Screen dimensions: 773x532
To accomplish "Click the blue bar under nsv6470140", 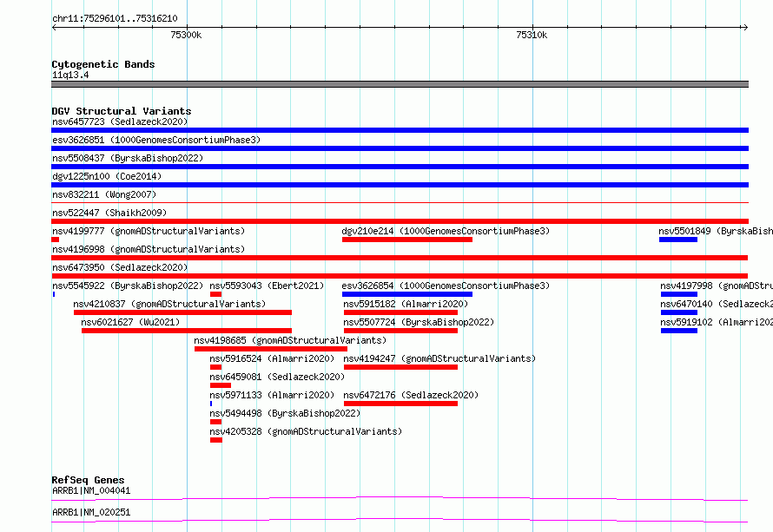I will coord(679,312).
